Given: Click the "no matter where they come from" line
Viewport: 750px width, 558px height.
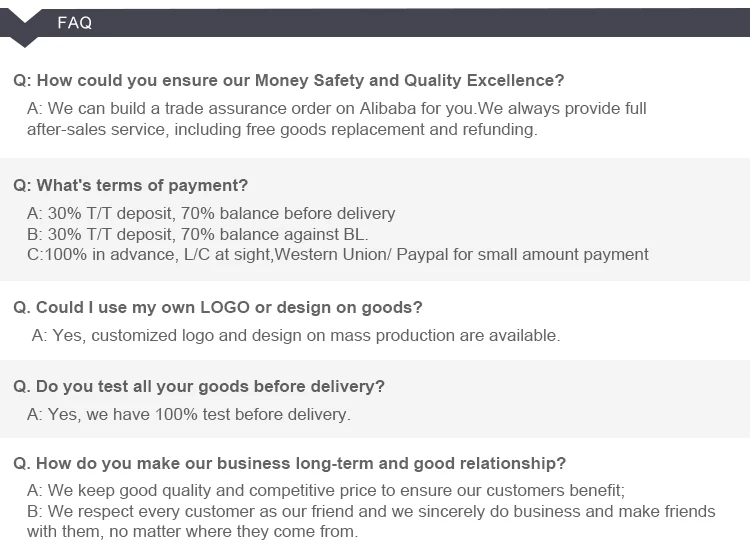Looking at the screenshot, I should click(192, 531).
